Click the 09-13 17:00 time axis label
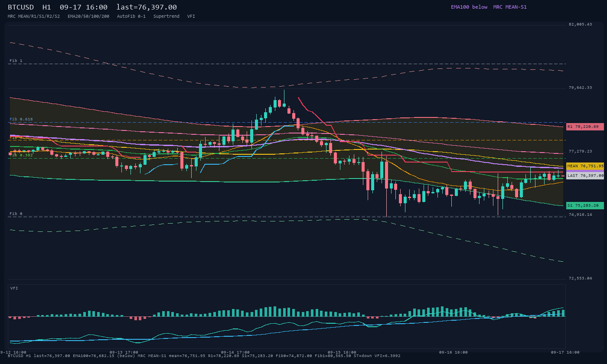 (124, 352)
